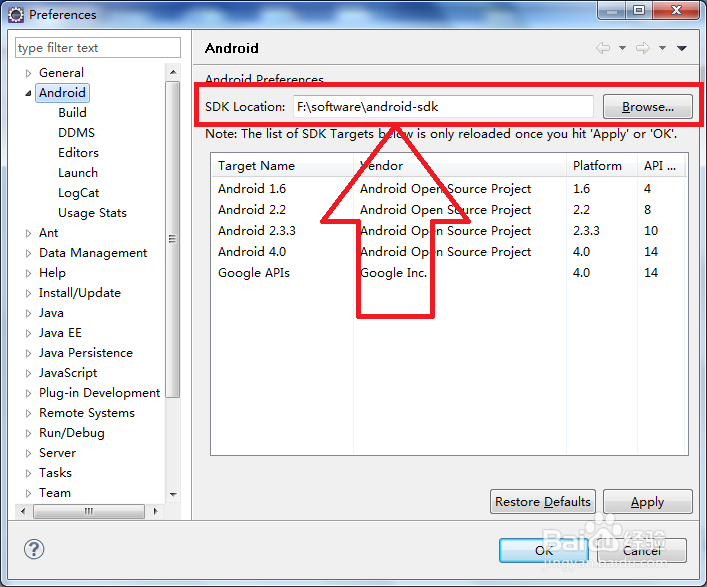Image resolution: width=707 pixels, height=587 pixels.
Task: Select the Android 2.2 target row
Action: click(x=449, y=210)
